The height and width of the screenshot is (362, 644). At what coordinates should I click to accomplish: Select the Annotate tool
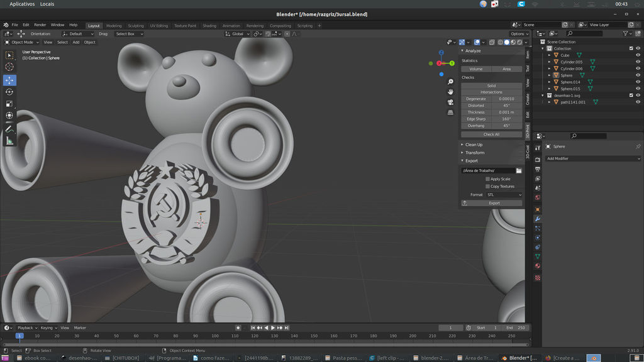coord(9,129)
